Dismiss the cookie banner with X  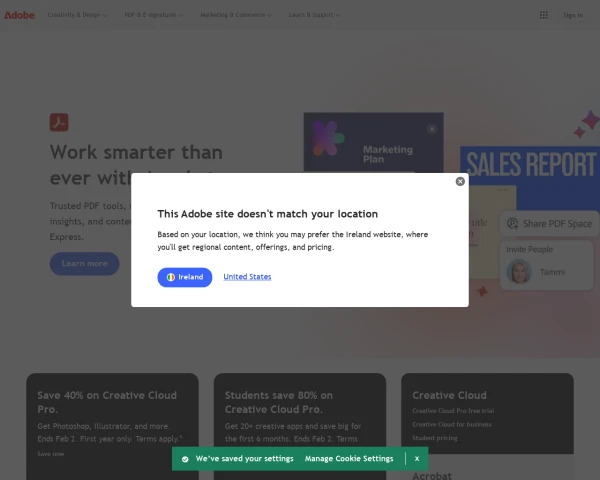(x=417, y=459)
